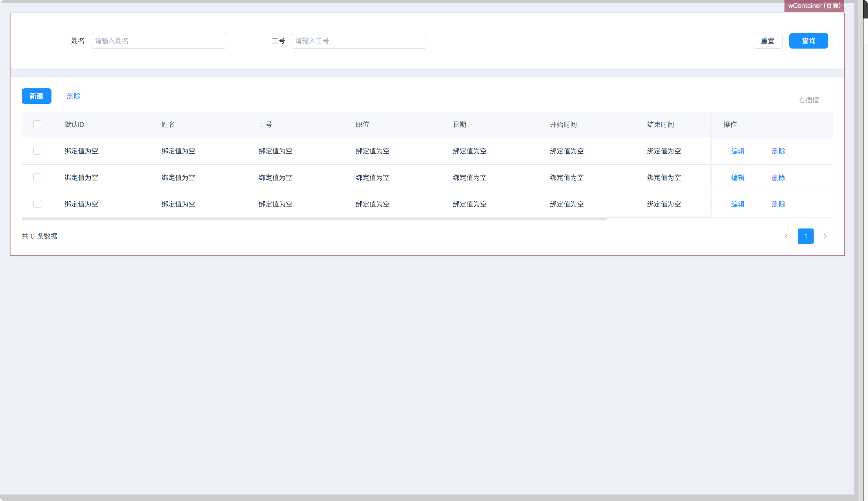Click 编辑 in the first table row

(738, 151)
